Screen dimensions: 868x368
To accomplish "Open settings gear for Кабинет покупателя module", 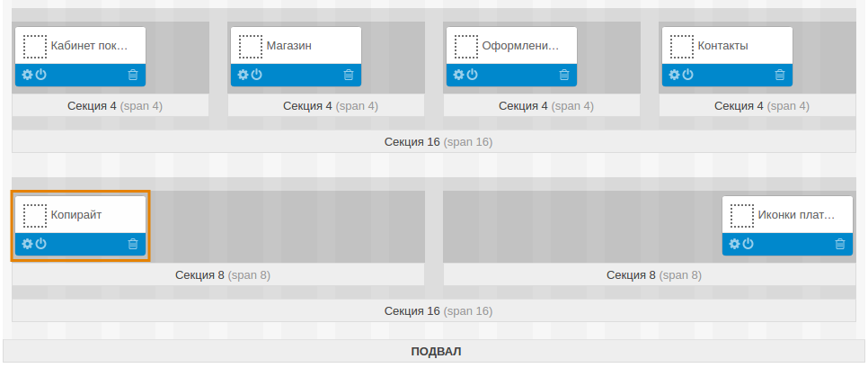I will [28, 75].
